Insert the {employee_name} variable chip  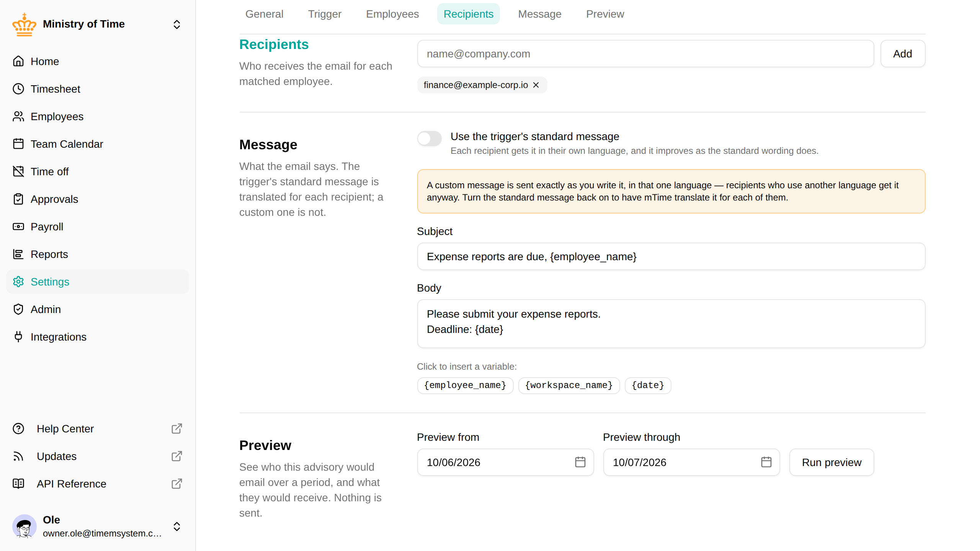coord(465,385)
